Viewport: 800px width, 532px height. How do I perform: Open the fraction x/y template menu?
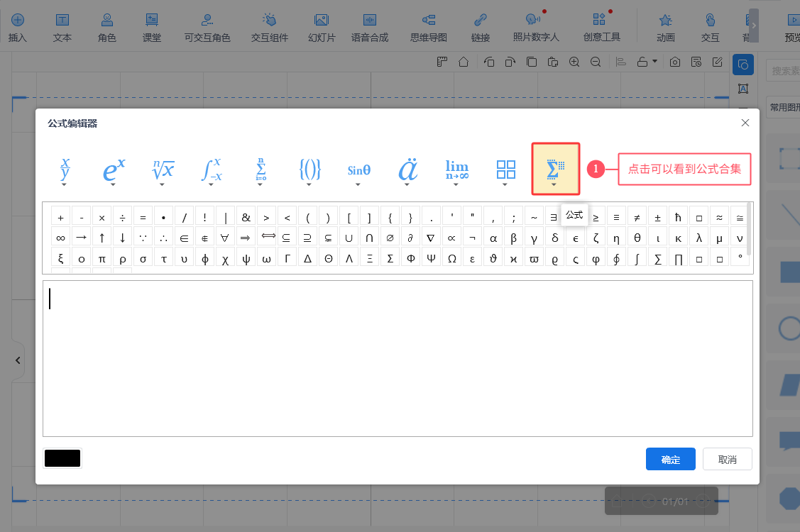pyautogui.click(x=65, y=170)
